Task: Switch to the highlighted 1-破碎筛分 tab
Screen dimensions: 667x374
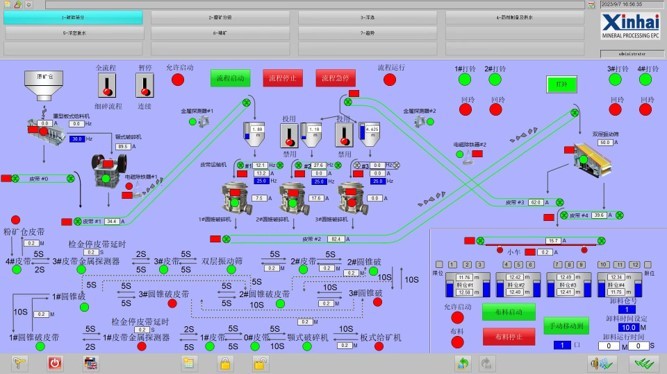Action: coord(73,17)
